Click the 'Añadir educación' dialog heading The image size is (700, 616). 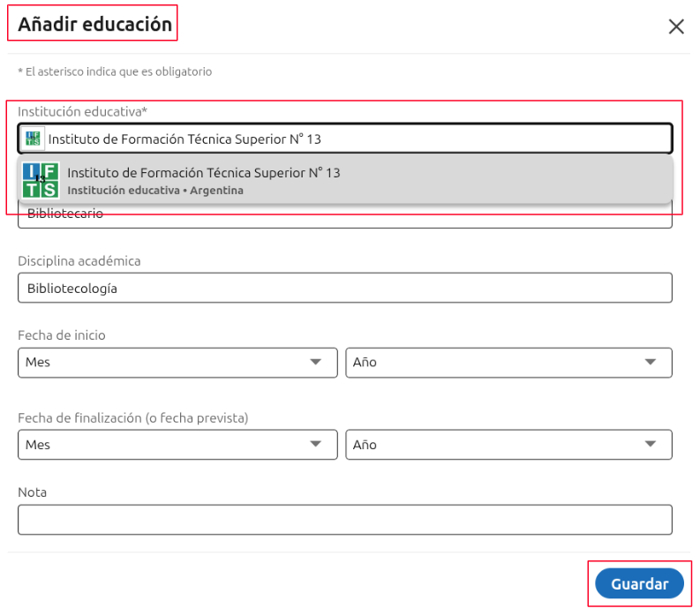point(94,25)
